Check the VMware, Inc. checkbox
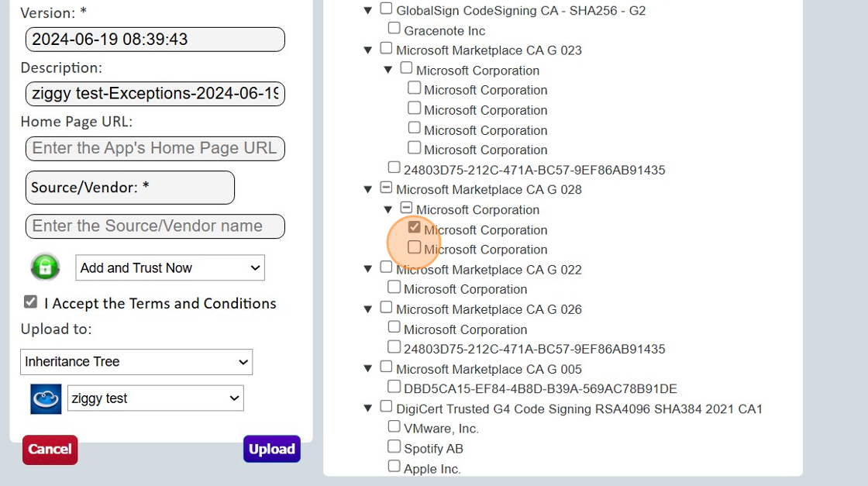 (394, 426)
